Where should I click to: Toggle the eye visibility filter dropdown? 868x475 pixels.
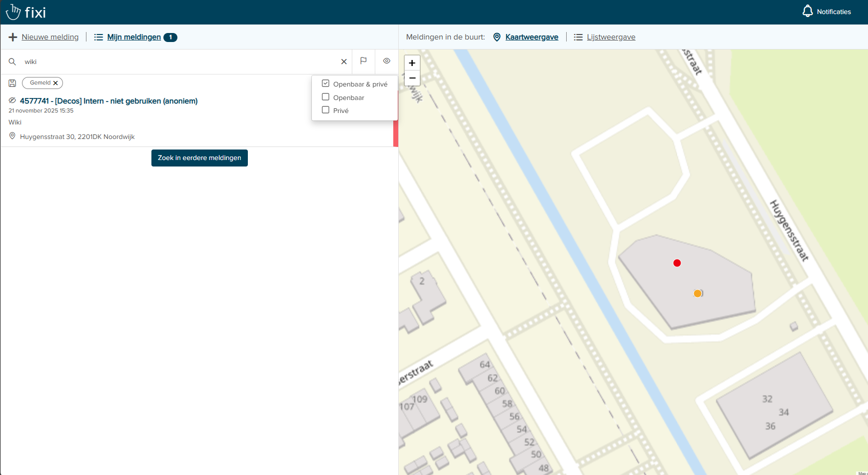387,61
